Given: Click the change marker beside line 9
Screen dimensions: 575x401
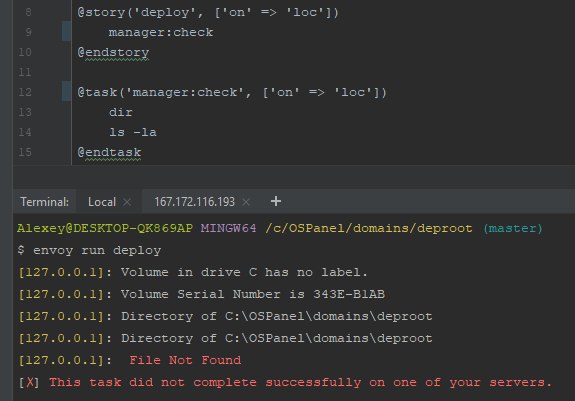Looking at the screenshot, I should pyautogui.click(x=66, y=31).
